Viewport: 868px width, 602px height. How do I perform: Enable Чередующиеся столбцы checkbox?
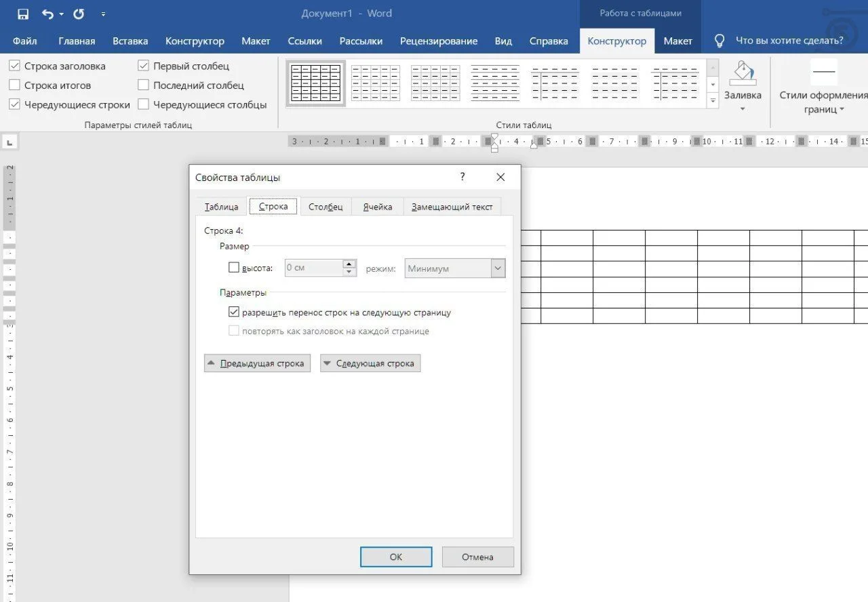(143, 104)
